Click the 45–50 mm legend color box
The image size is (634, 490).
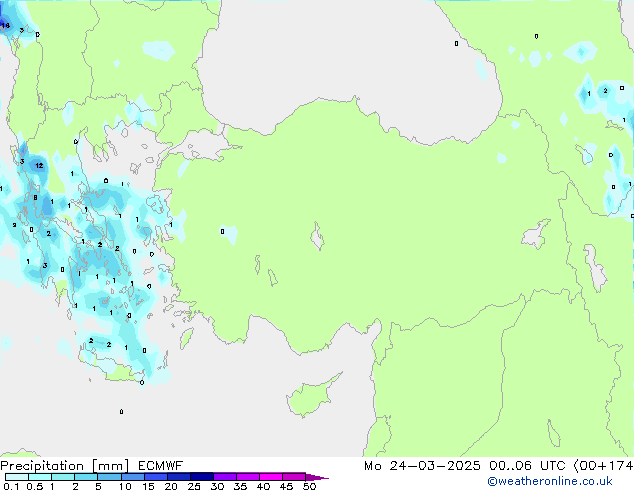click(x=294, y=477)
